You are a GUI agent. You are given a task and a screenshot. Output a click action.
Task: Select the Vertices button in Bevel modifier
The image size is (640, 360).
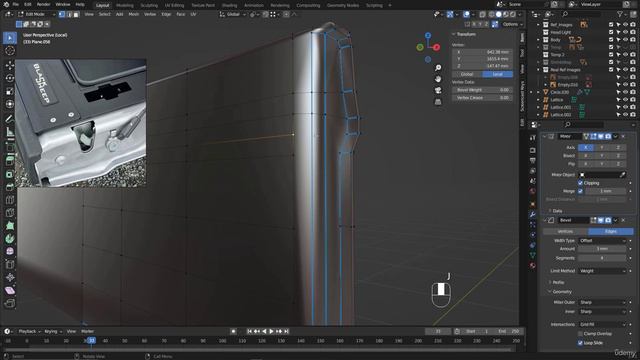tap(565, 231)
